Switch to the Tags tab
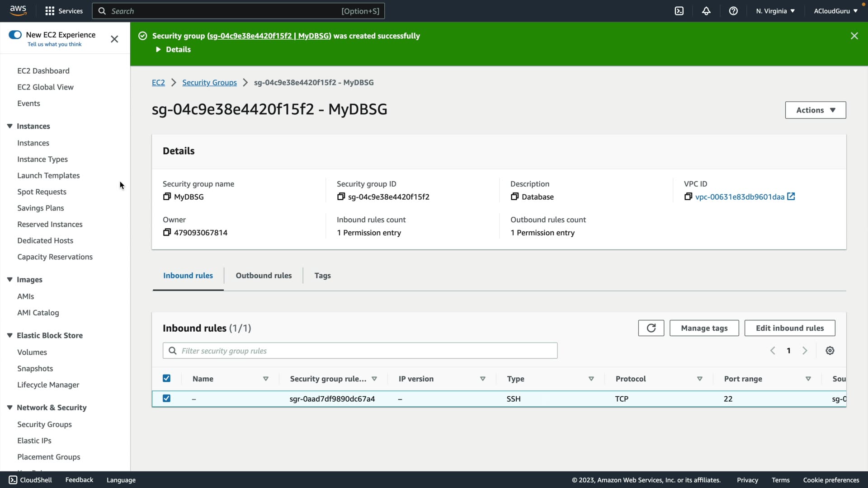Image resolution: width=868 pixels, height=488 pixels. (322, 276)
